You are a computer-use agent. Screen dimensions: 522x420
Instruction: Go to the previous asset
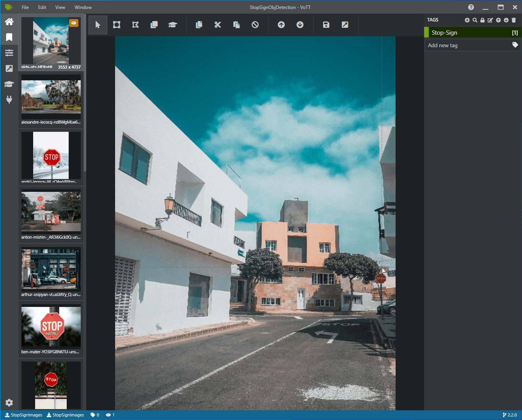click(x=281, y=25)
